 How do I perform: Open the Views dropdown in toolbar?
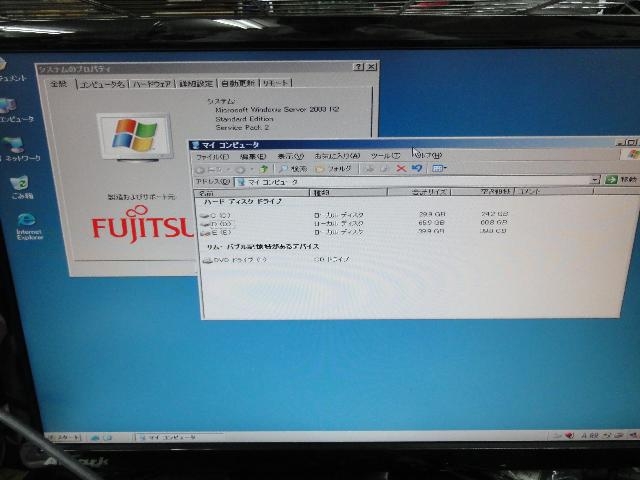point(439,168)
